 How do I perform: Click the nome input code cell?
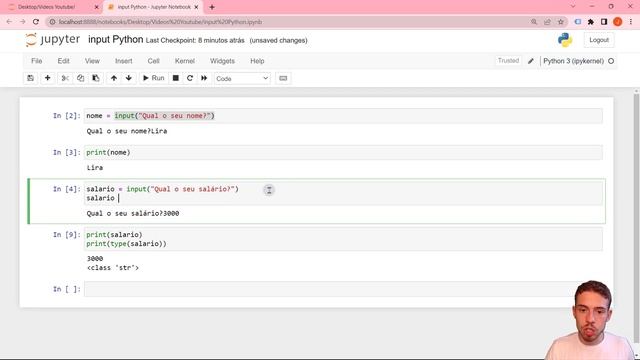click(343, 116)
